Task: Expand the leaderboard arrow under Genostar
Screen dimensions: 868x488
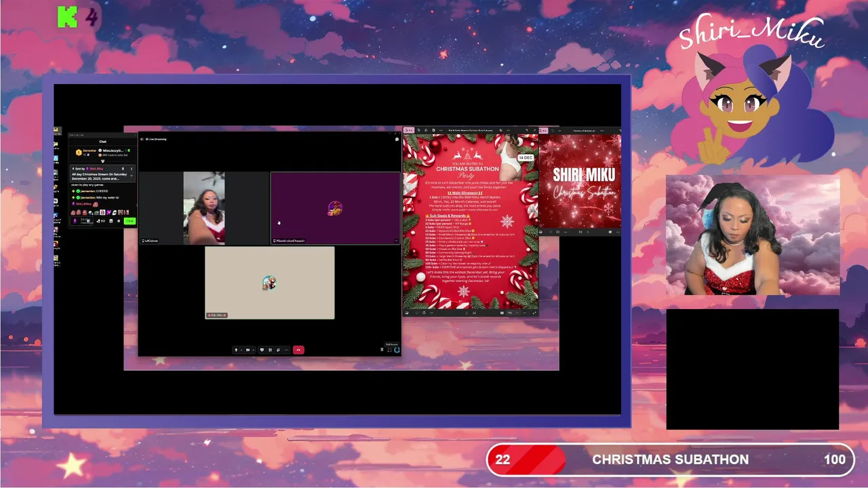Action: click(102, 161)
